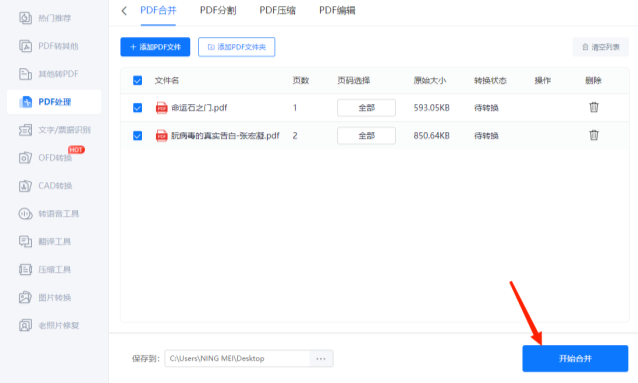This screenshot has width=638, height=383.
Task: Browse save folder with the ... button
Action: point(321,359)
